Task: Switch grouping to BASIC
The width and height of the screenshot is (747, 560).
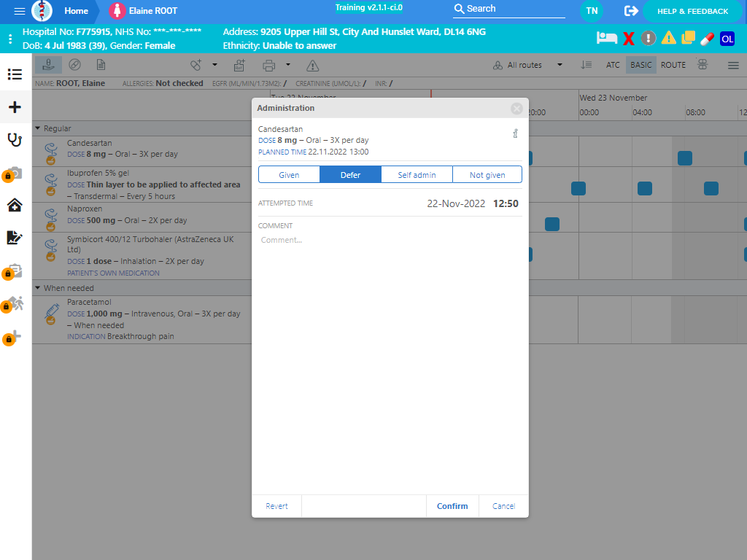Action: pyautogui.click(x=640, y=65)
